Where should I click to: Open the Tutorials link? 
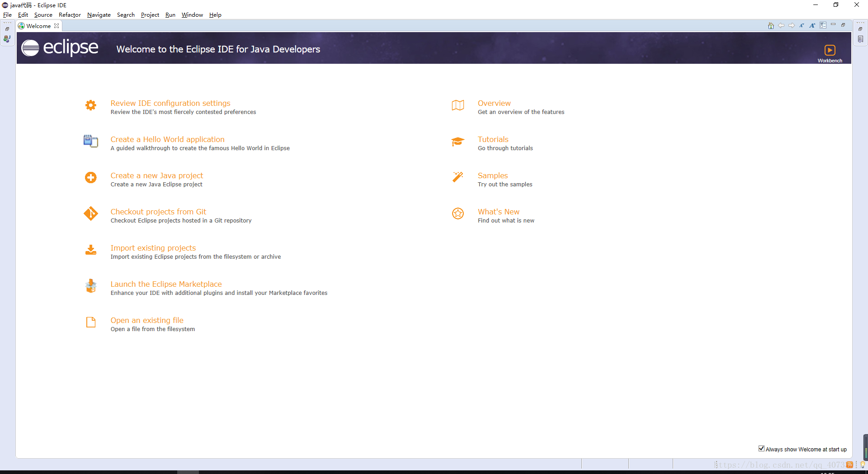pos(493,139)
